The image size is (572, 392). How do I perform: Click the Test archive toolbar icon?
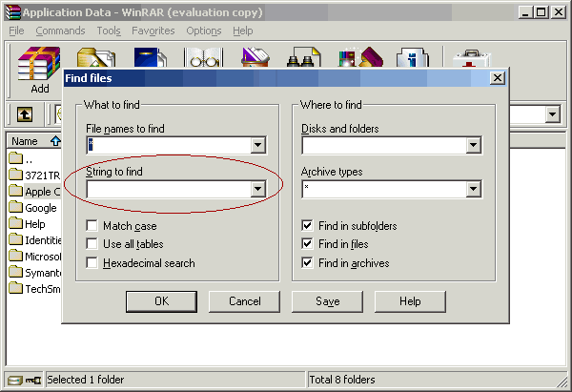(151, 57)
